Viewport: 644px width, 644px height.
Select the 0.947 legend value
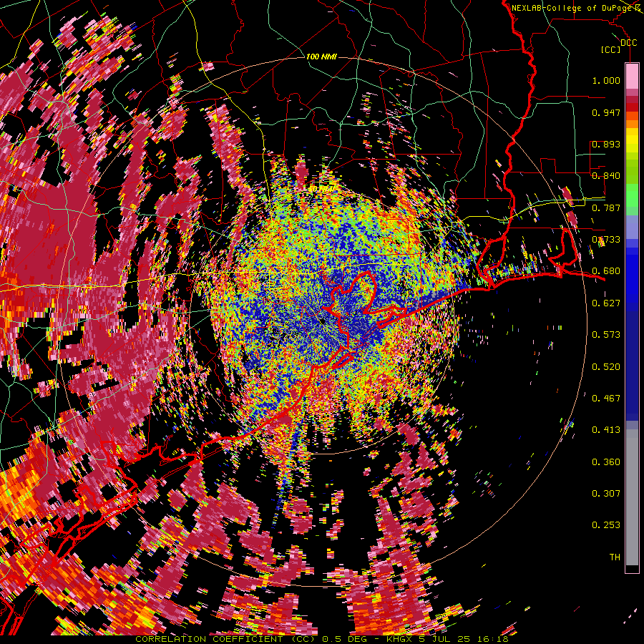click(x=606, y=112)
